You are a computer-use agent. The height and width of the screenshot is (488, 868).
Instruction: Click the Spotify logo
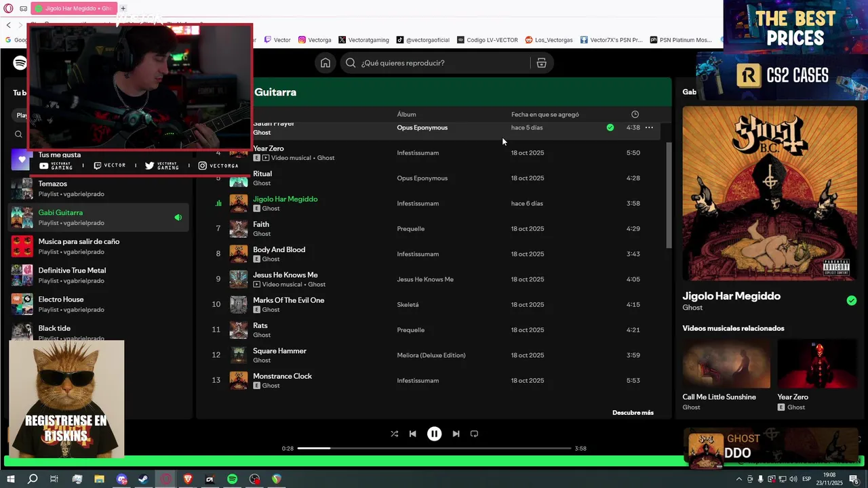(x=20, y=63)
